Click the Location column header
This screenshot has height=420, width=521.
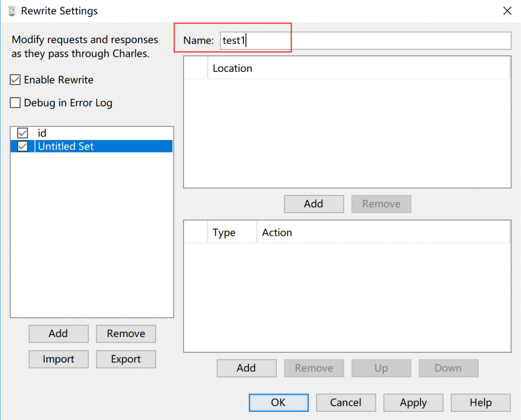pyautogui.click(x=359, y=68)
